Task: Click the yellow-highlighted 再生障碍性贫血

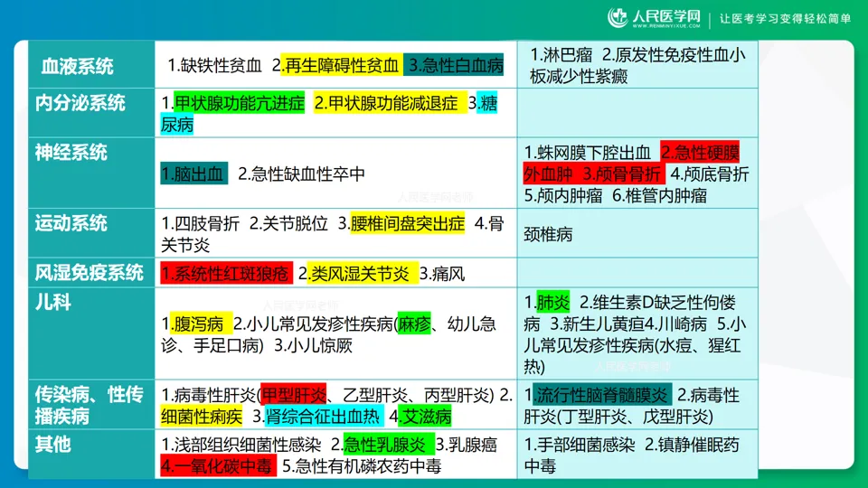Action: [x=341, y=65]
